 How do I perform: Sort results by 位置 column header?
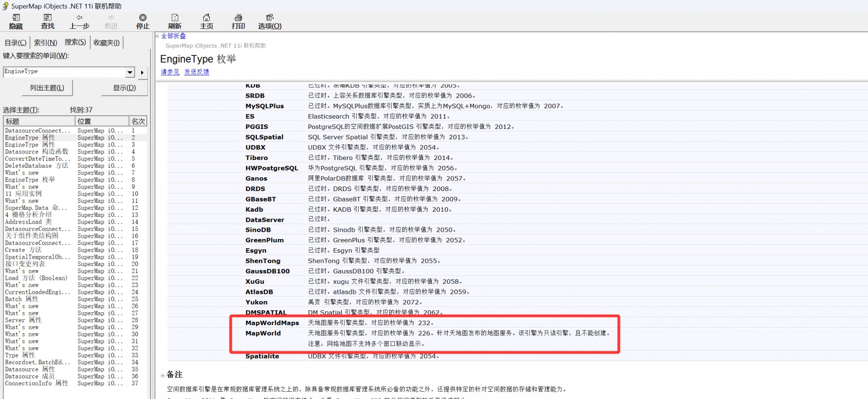tap(102, 121)
